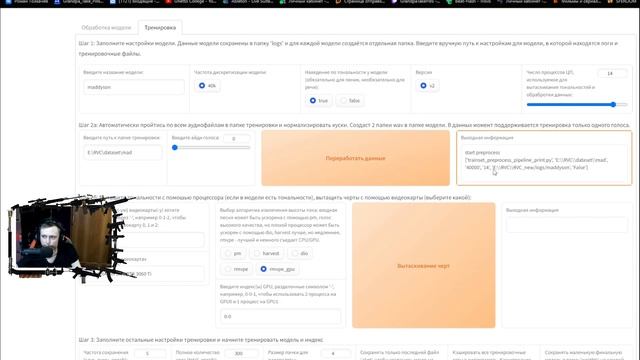Image resolution: width=640 pixels, height=360 pixels.
Task: Switch to the Тренировка tab
Action: pyautogui.click(x=160, y=27)
